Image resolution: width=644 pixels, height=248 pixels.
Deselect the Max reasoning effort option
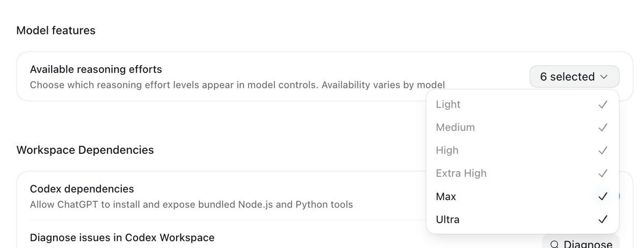(522, 196)
